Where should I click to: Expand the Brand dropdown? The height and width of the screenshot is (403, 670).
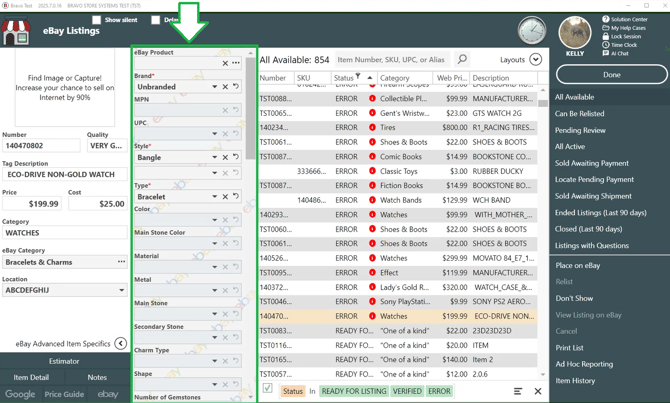pyautogui.click(x=215, y=87)
